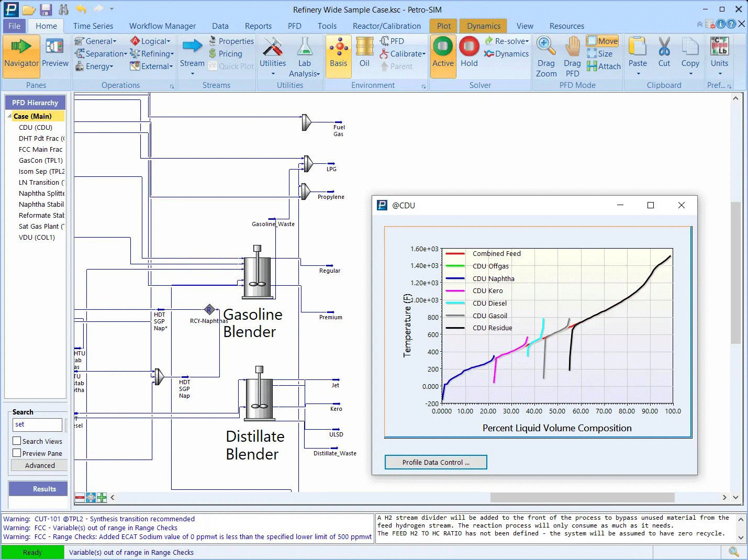Enable the Preview Pane checkbox
Screen dimensions: 748x560
(17, 453)
